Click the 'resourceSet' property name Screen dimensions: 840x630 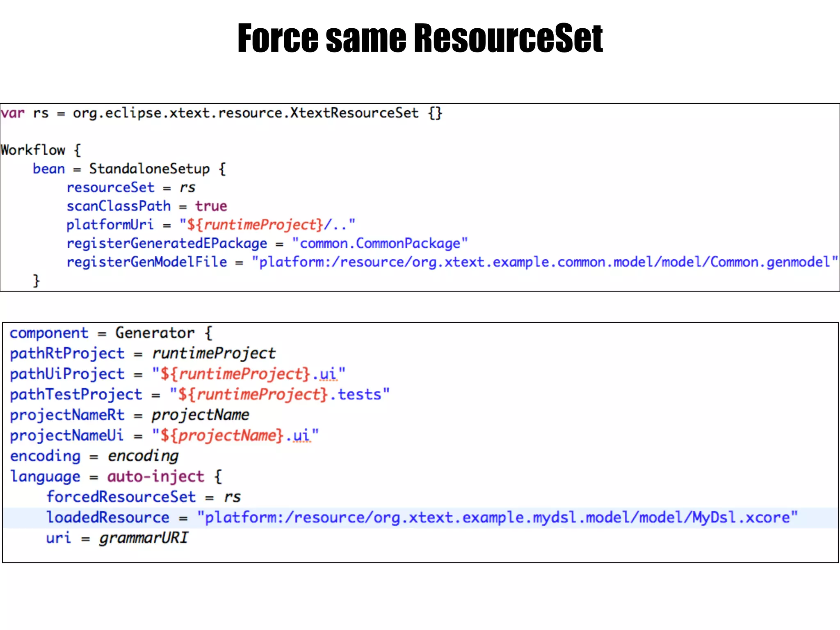(110, 187)
